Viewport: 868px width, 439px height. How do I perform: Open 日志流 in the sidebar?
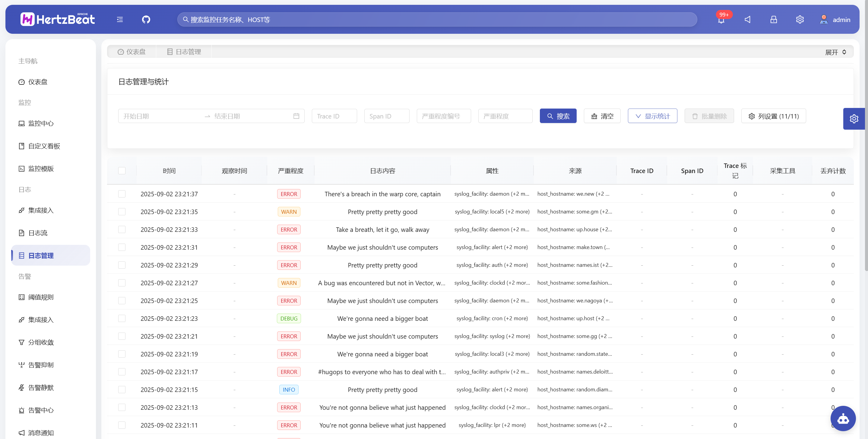tap(38, 233)
